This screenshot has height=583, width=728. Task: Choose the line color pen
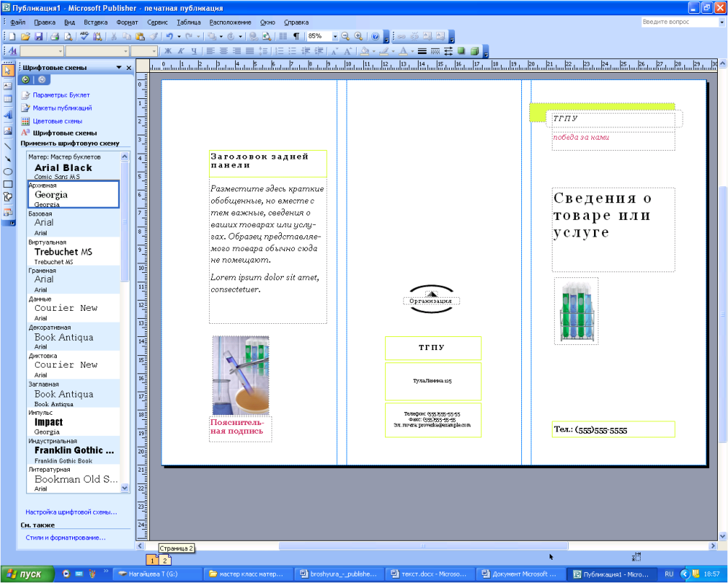[385, 51]
